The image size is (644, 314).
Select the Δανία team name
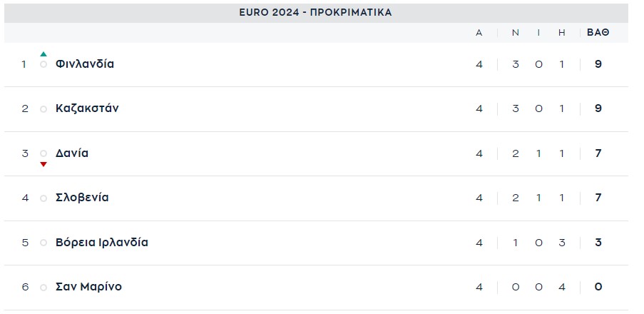click(x=72, y=153)
